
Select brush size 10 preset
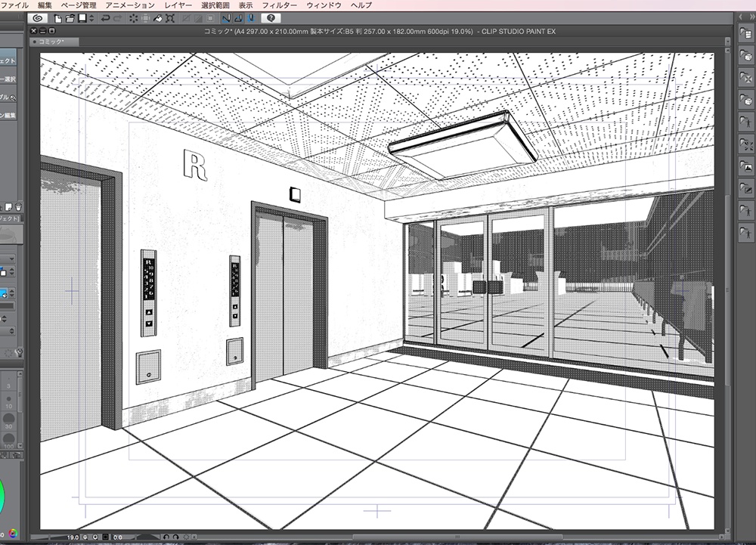8,401
